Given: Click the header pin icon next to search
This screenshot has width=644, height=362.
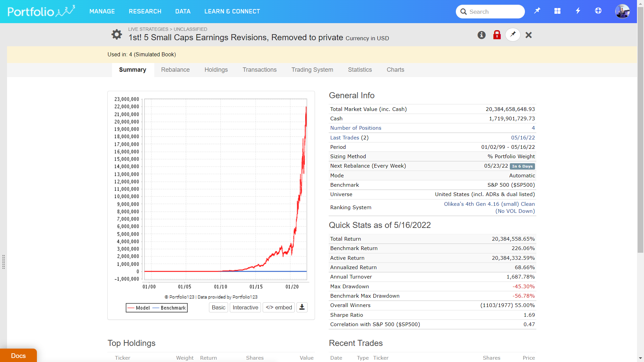Looking at the screenshot, I should (537, 11).
